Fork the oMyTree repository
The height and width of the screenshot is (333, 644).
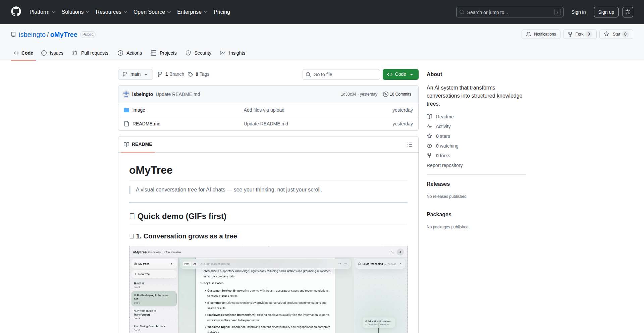580,34
